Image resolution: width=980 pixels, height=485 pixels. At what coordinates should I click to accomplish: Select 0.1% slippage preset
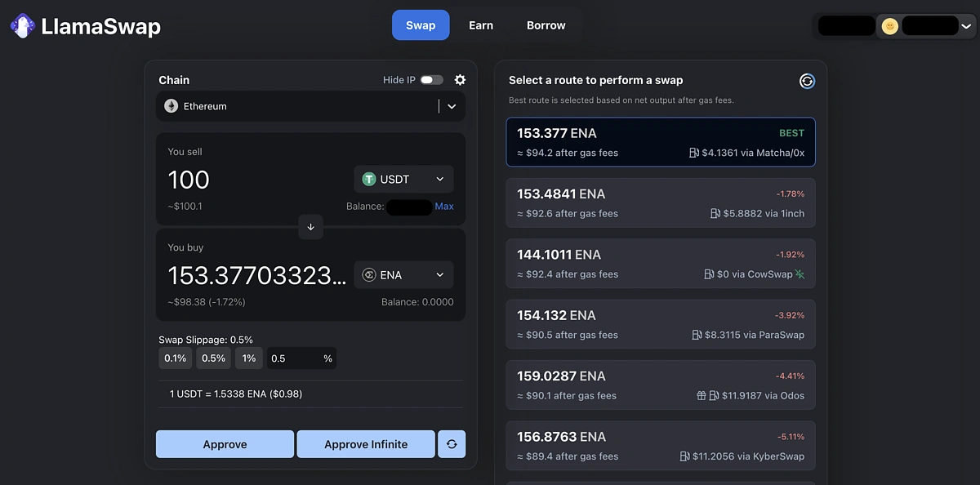tap(175, 358)
